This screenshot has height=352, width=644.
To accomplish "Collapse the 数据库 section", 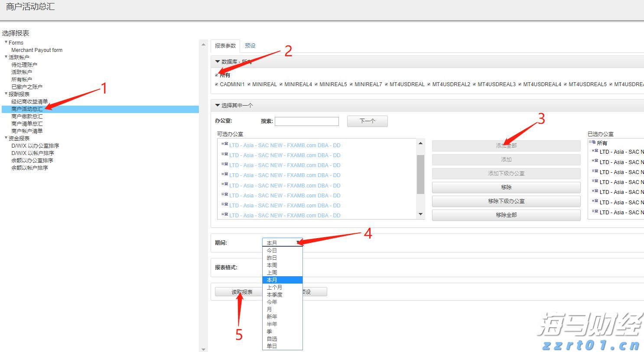I will pyautogui.click(x=218, y=61).
